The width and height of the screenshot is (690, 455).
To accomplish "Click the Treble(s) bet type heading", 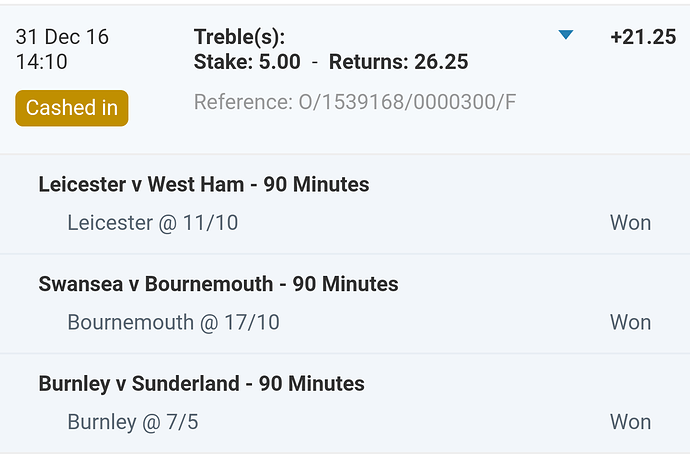I will click(240, 37).
